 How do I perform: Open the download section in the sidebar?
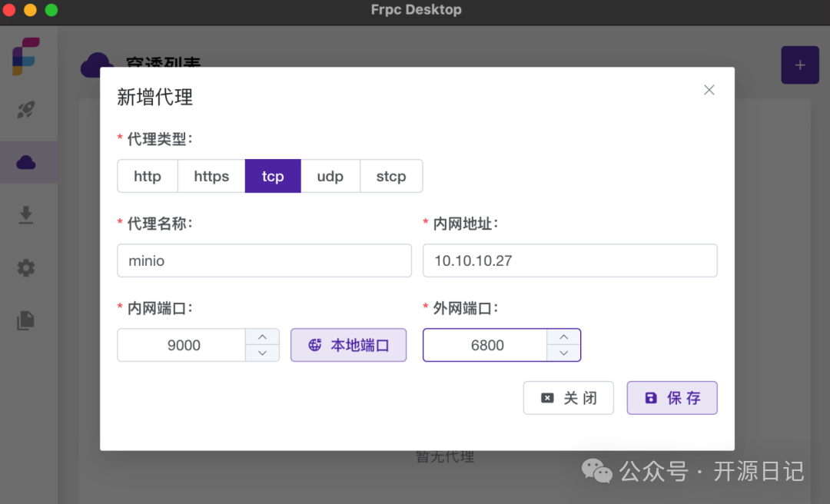26,214
